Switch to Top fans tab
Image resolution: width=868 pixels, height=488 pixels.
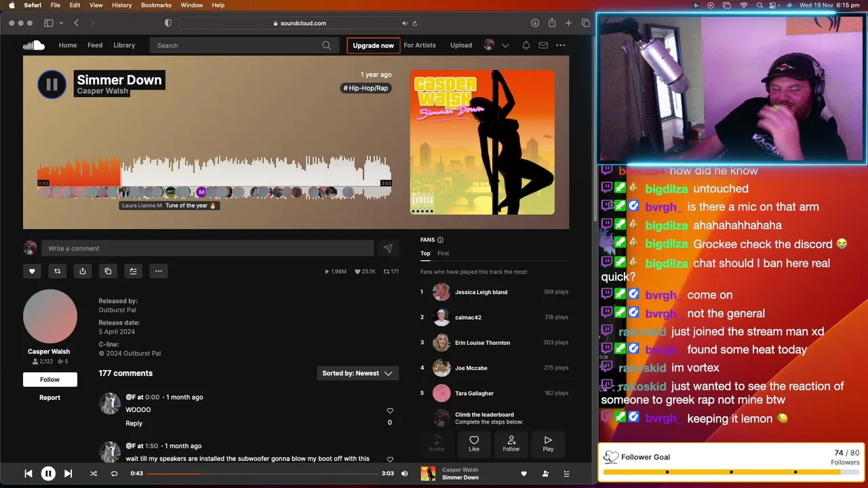tap(425, 253)
